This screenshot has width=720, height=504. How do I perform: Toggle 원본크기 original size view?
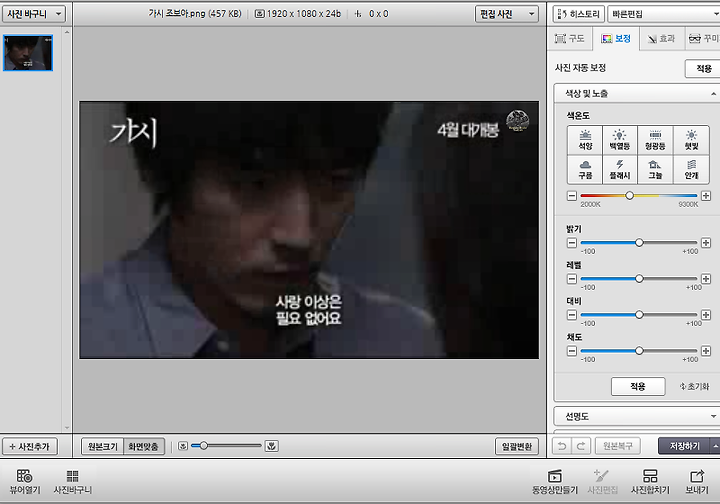(102, 446)
